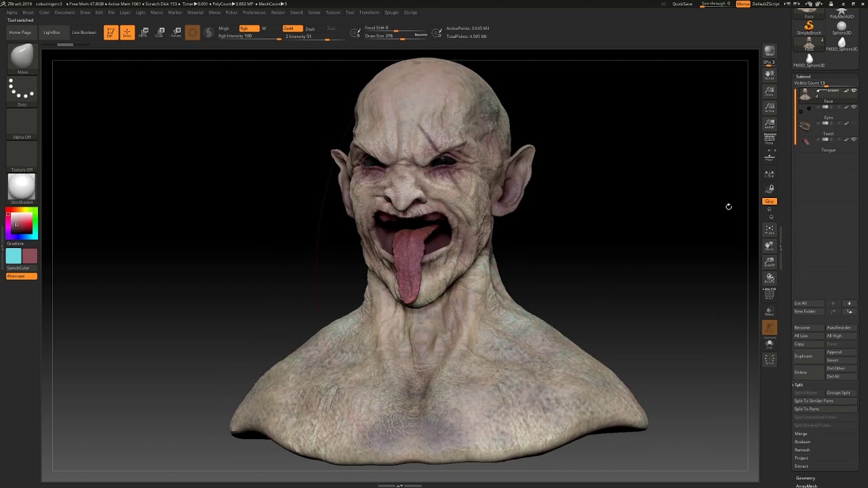868x488 pixels.
Task: Enable the Mrgb mode
Action: click(x=224, y=28)
